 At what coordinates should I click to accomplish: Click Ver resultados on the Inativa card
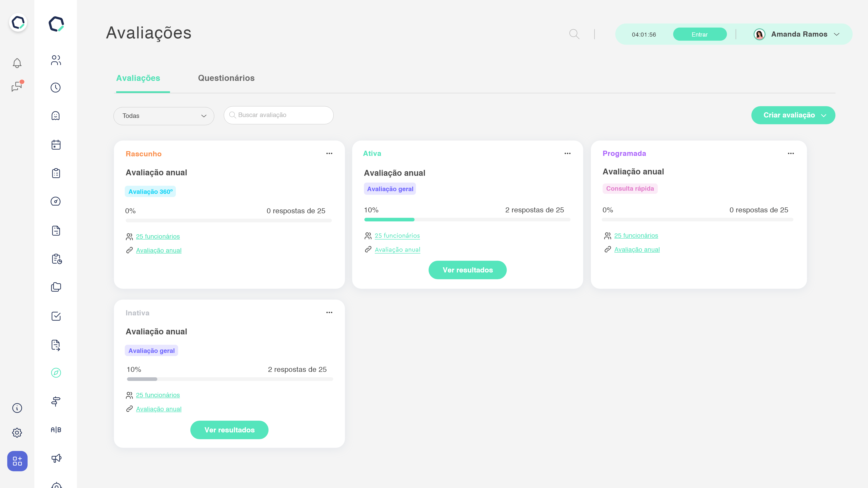point(229,430)
